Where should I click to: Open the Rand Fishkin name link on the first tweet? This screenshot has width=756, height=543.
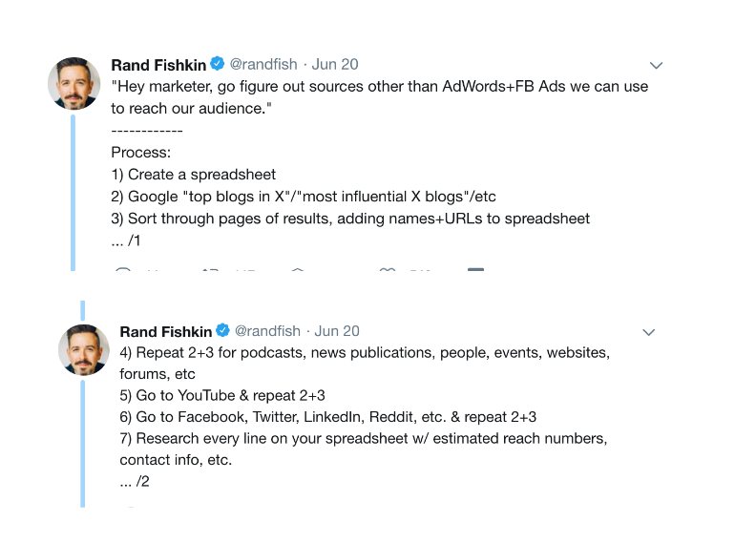tap(158, 65)
